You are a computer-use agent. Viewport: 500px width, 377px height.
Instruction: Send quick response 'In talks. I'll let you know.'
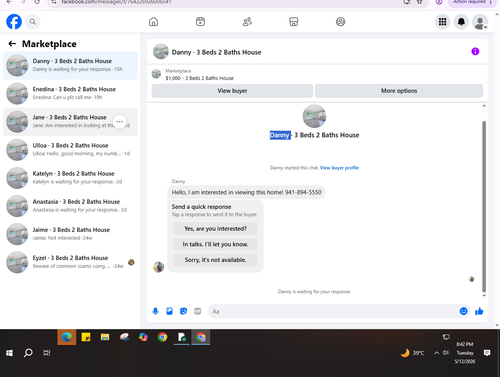[215, 244]
